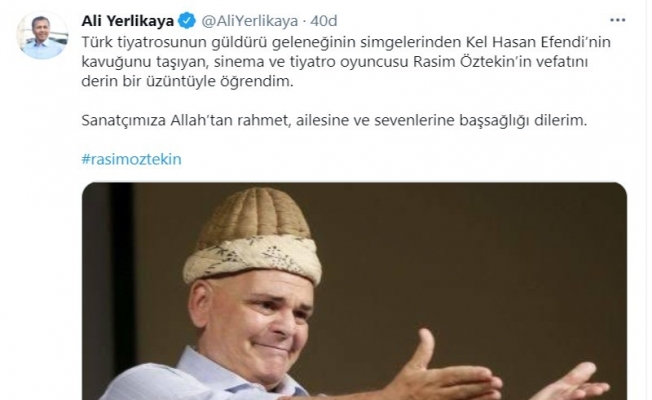Open the tweet's 40d timestamp
Image resolution: width=652 pixels, height=400 pixels.
pyautogui.click(x=324, y=21)
